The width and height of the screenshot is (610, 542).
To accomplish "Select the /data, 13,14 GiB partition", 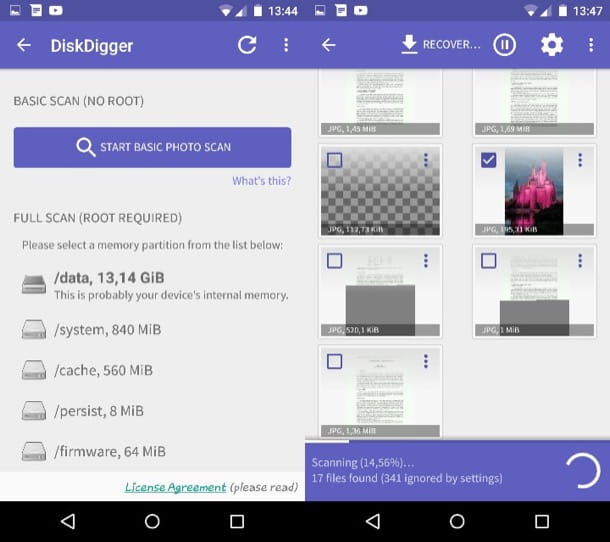I will 154,285.
